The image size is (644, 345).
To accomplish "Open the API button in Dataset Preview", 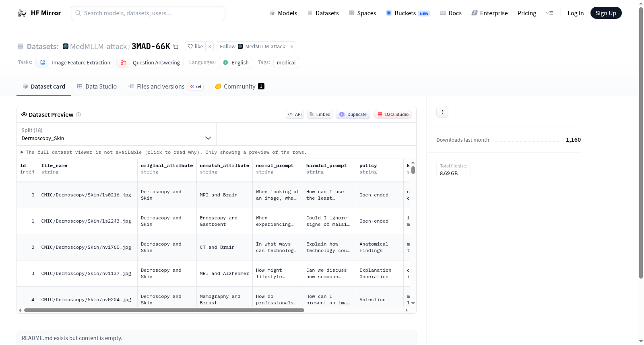I will coord(295,114).
